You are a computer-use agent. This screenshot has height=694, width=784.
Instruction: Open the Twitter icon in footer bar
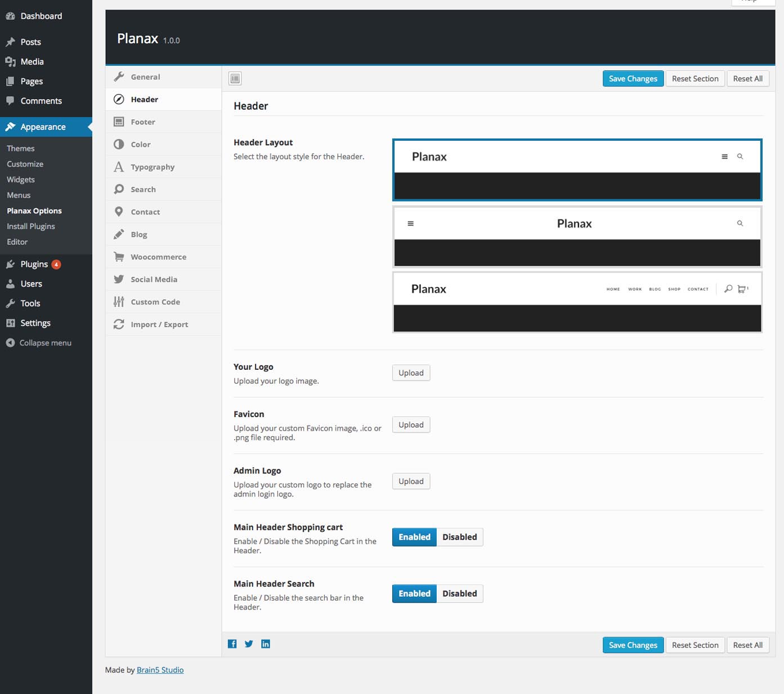point(249,644)
